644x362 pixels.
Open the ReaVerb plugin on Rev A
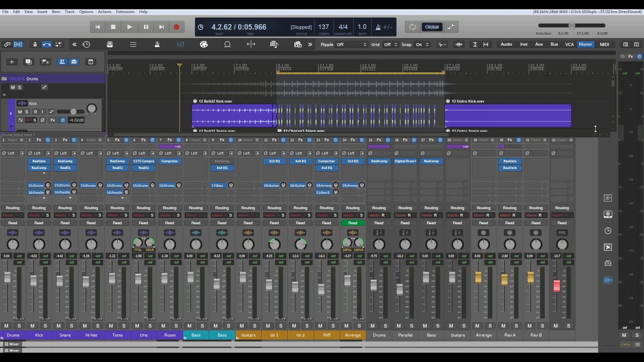(x=510, y=168)
